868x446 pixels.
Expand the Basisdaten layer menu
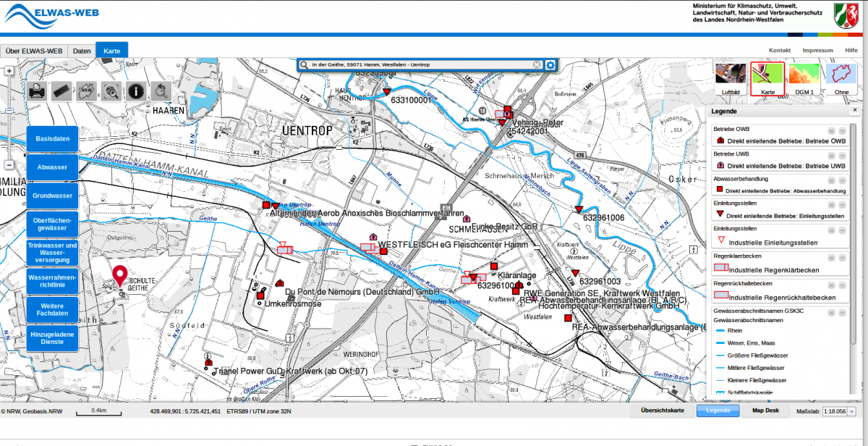tap(53, 138)
